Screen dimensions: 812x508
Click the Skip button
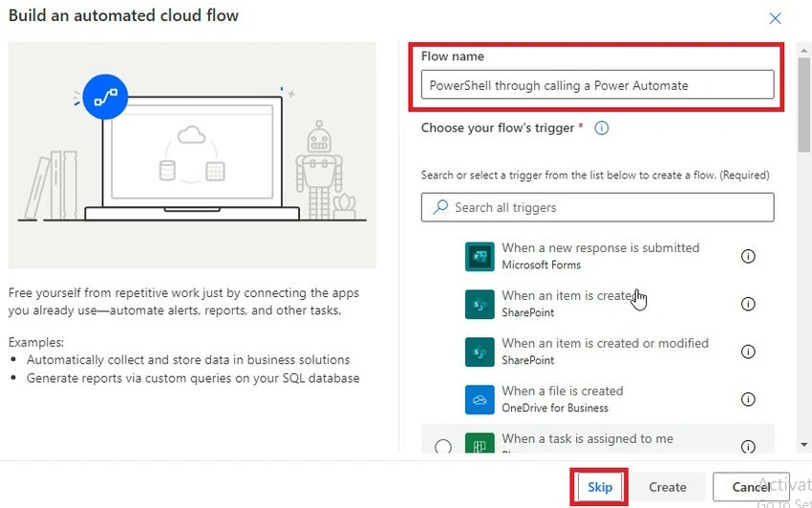point(600,487)
